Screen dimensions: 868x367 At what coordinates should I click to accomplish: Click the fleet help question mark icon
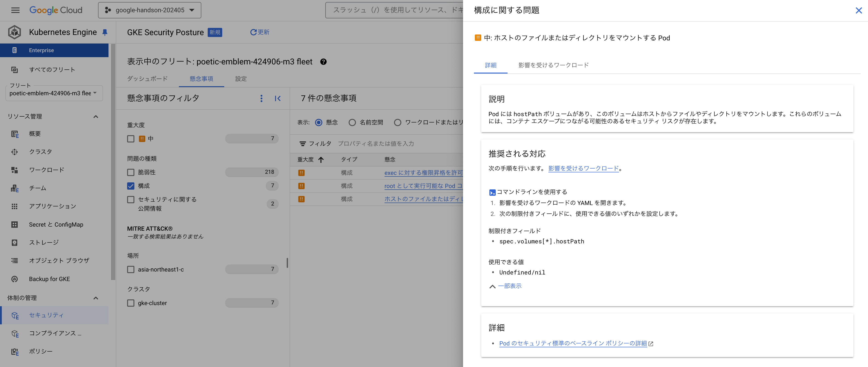click(323, 62)
